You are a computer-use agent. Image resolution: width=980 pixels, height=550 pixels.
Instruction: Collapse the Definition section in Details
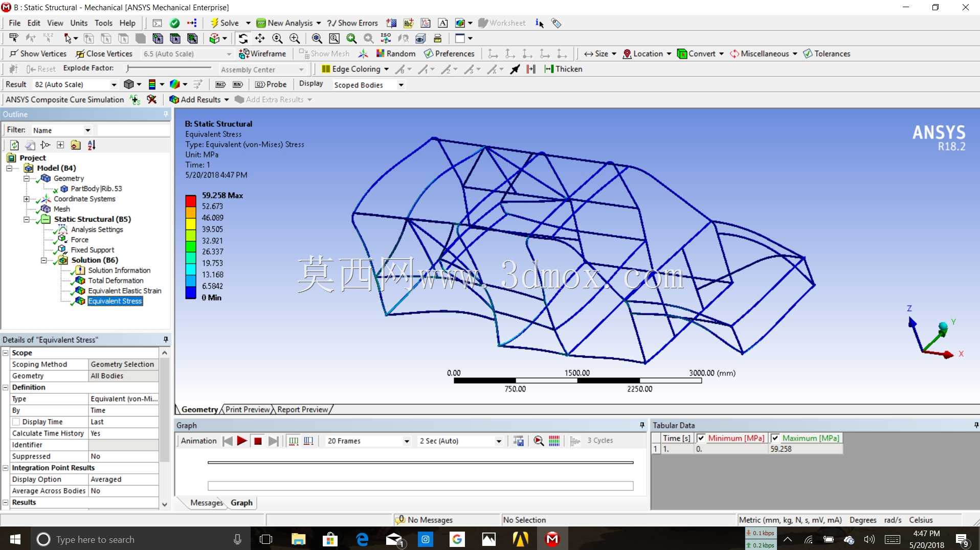(6, 387)
